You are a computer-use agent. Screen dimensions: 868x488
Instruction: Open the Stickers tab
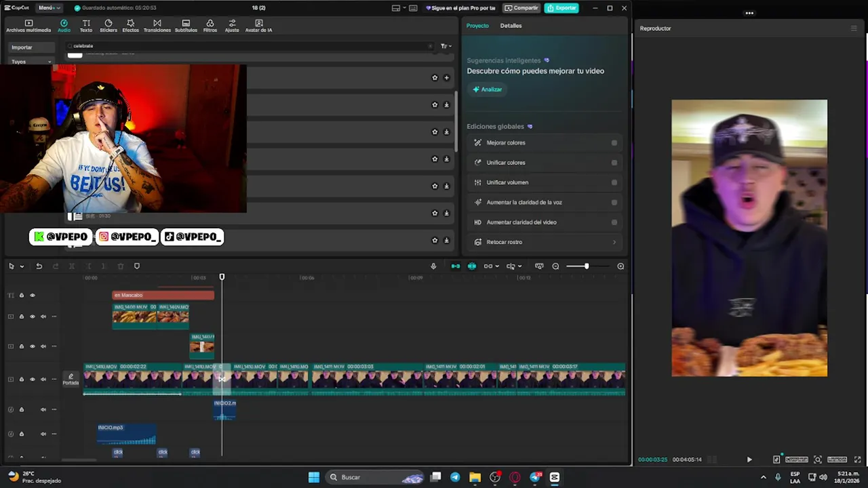click(108, 26)
